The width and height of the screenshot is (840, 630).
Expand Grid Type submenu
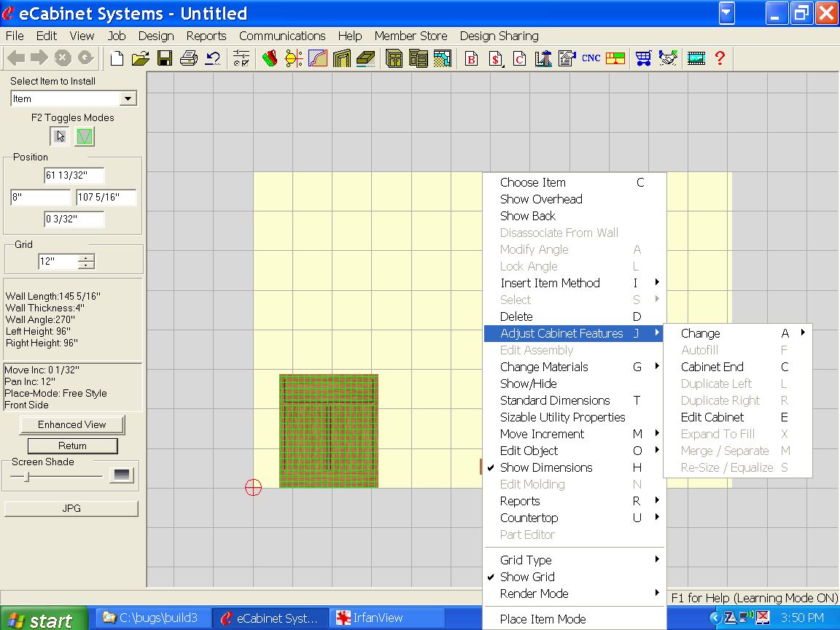click(575, 560)
